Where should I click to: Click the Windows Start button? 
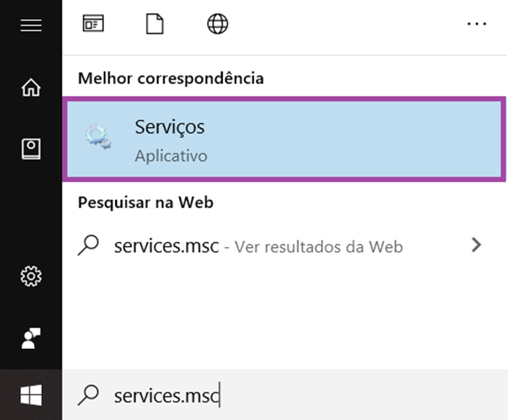tap(31, 395)
